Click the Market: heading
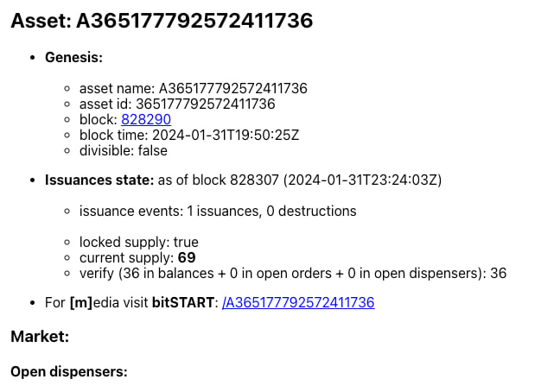 click(40, 336)
